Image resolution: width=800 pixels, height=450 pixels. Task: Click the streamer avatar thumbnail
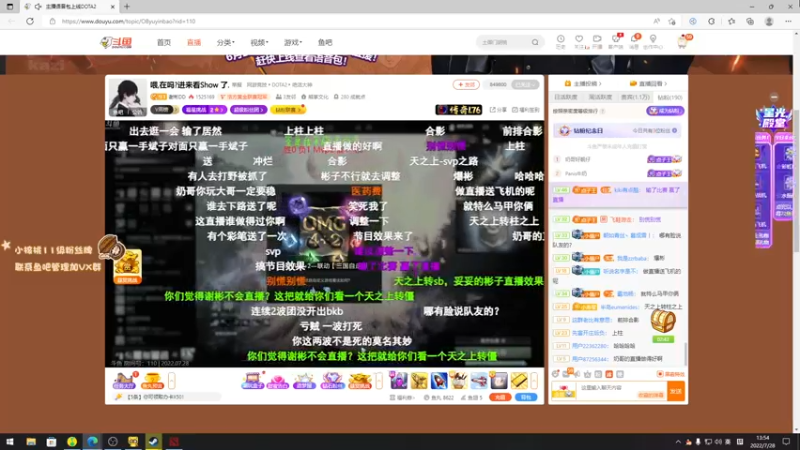tap(127, 97)
